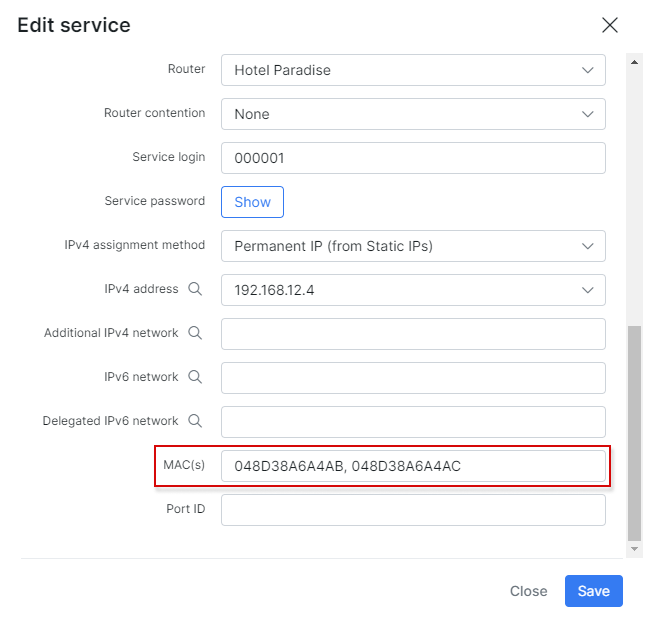Show the service password
This screenshot has height=622, width=646.
pyautogui.click(x=252, y=202)
